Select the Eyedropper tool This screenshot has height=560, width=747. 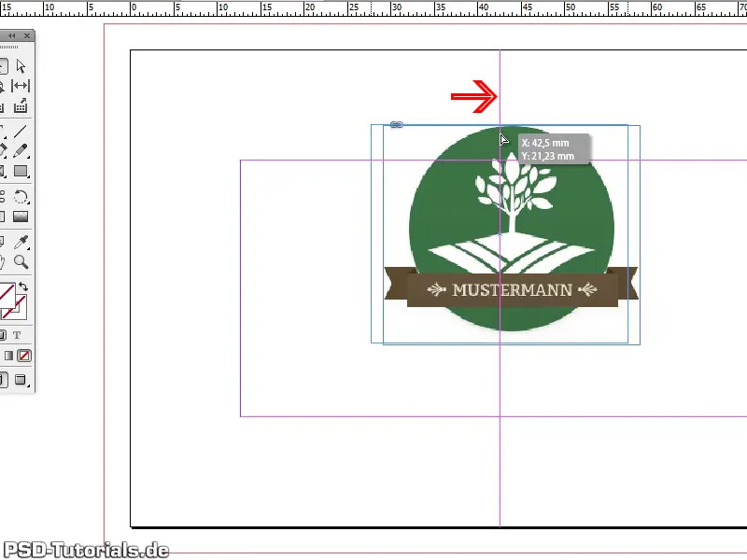pyautogui.click(x=21, y=242)
